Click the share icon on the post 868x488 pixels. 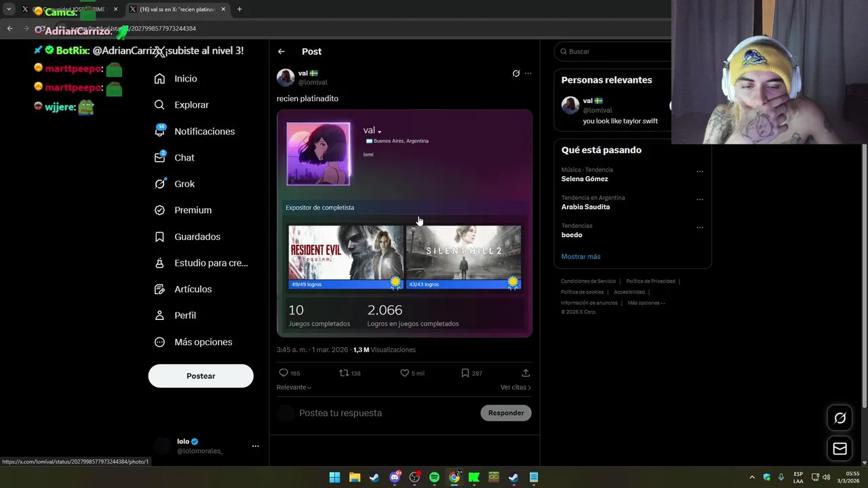coord(526,373)
